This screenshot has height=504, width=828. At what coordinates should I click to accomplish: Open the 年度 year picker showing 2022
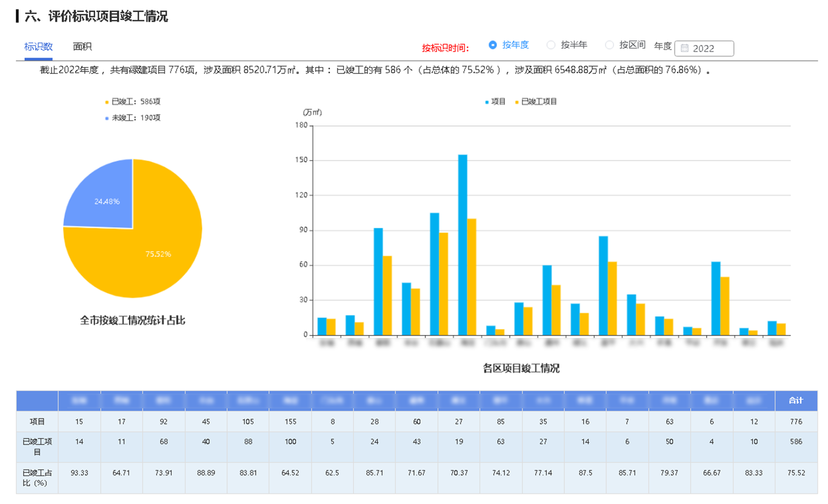click(704, 48)
